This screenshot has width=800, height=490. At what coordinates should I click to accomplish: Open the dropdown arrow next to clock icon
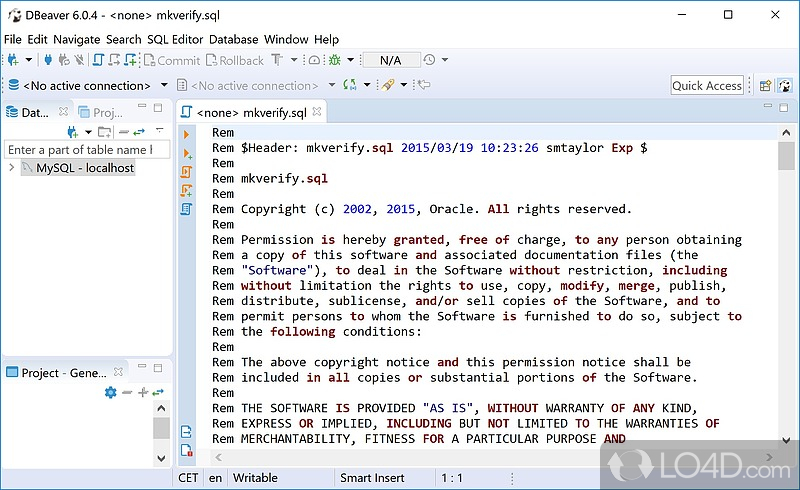click(x=445, y=60)
